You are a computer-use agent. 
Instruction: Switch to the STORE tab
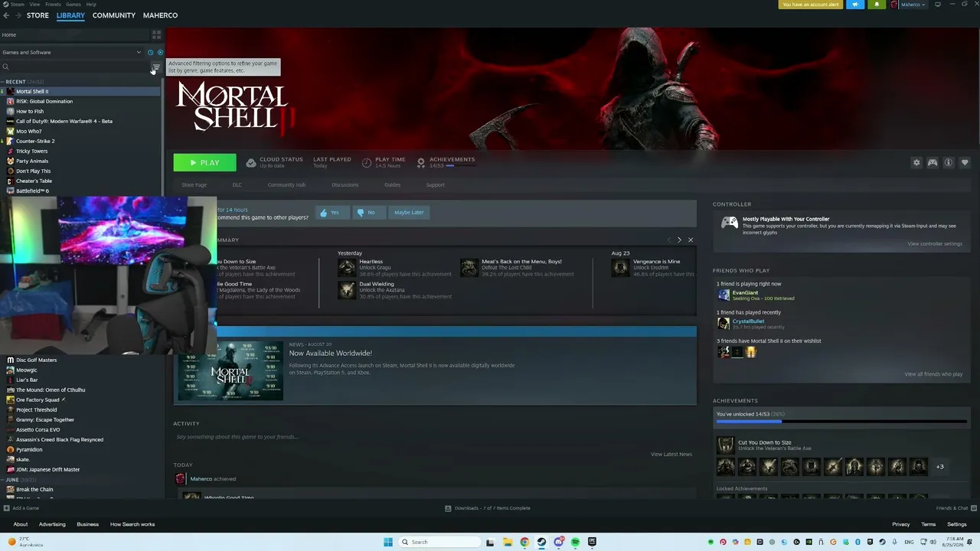tap(38, 15)
